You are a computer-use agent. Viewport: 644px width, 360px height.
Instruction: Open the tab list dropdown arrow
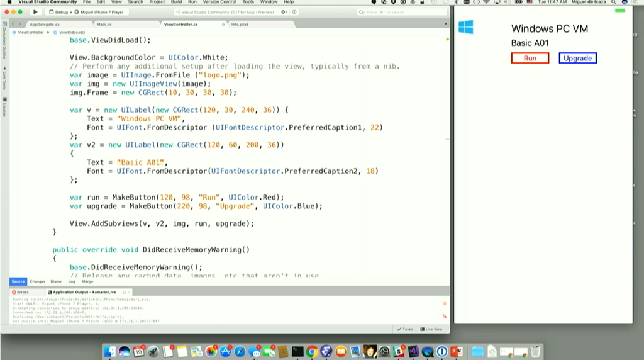point(446,25)
